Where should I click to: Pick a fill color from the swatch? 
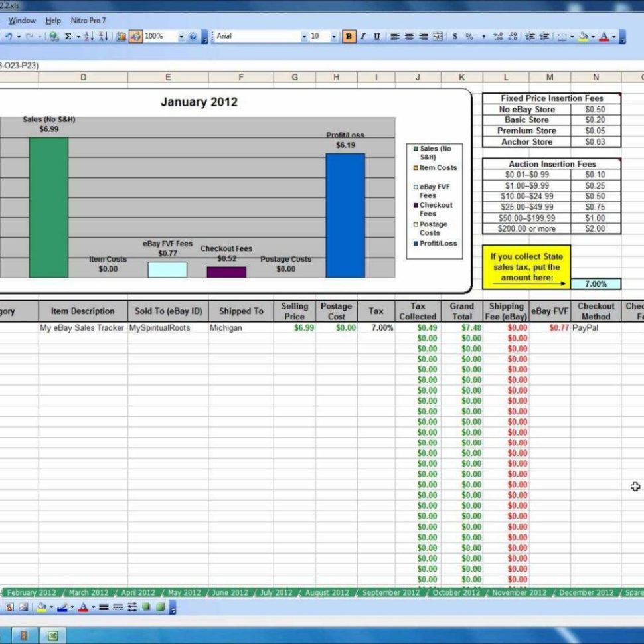point(582,37)
